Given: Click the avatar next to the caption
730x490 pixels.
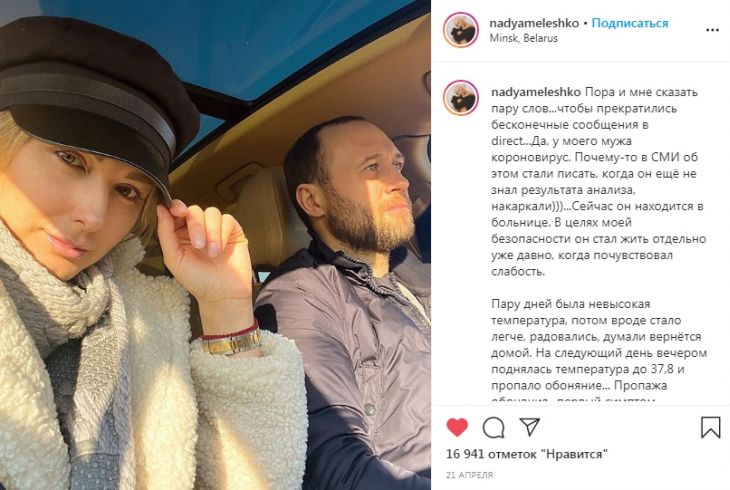Looking at the screenshot, I should point(461,98).
